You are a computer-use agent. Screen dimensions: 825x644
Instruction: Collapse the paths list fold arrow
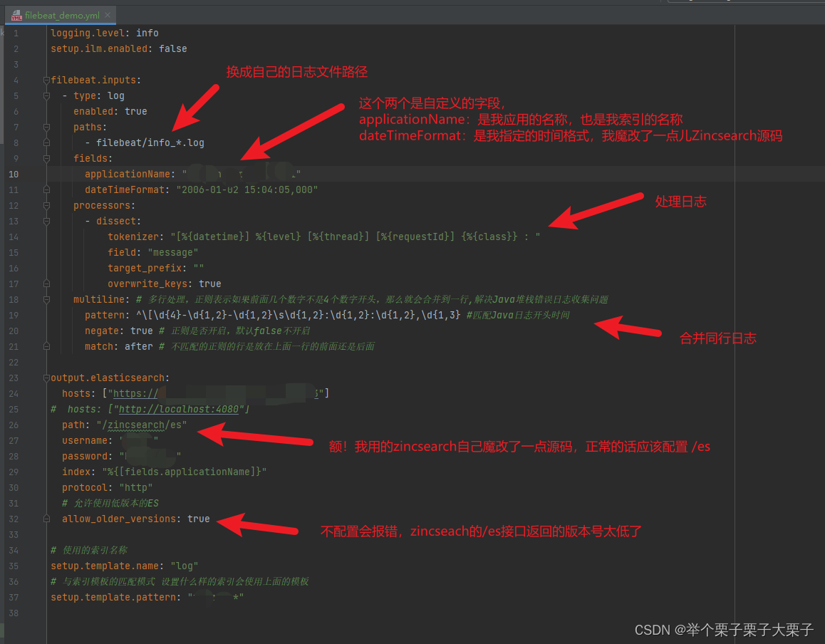pos(46,127)
